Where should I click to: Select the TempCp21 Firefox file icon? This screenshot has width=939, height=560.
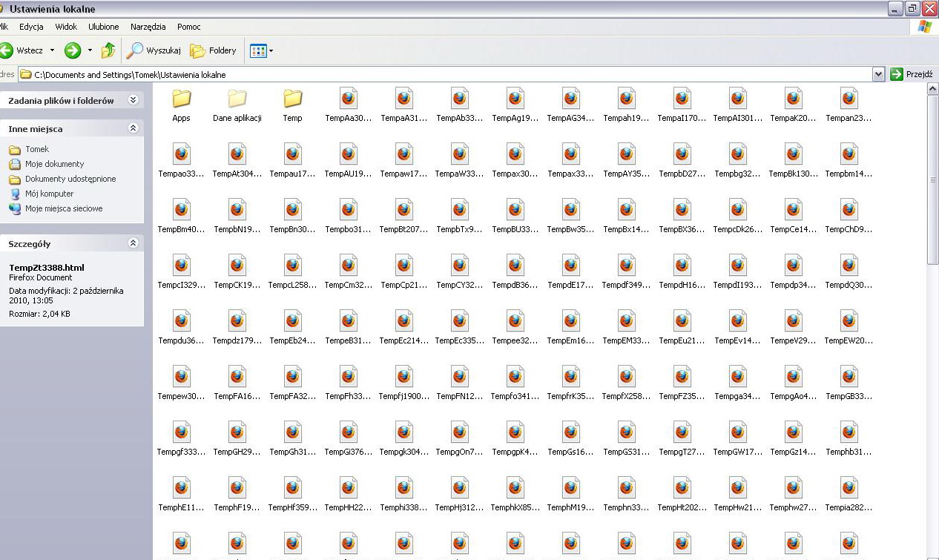coord(404,265)
